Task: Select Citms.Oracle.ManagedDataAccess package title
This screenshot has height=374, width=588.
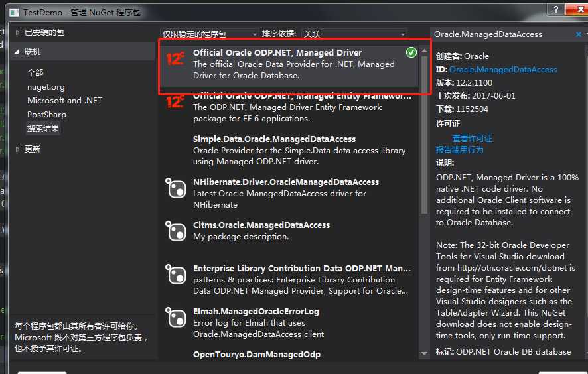Action: [x=261, y=225]
